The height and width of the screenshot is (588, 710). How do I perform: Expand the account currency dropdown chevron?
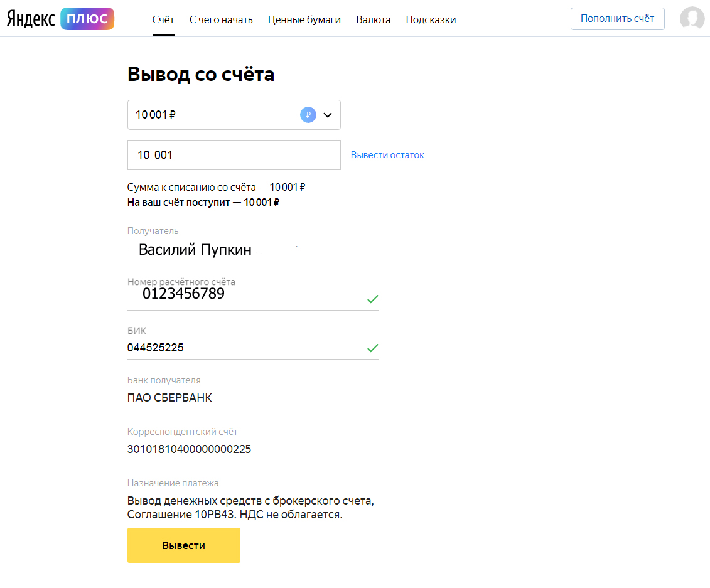[x=328, y=115]
